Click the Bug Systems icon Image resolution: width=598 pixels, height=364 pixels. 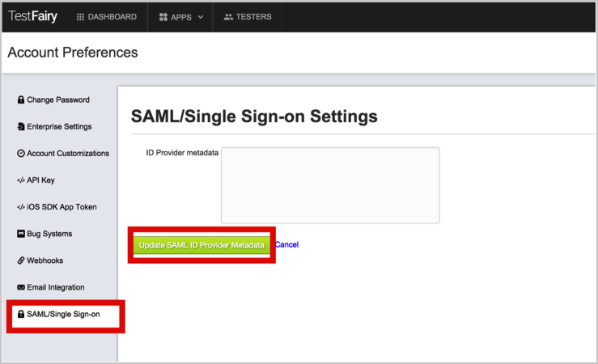coord(21,234)
